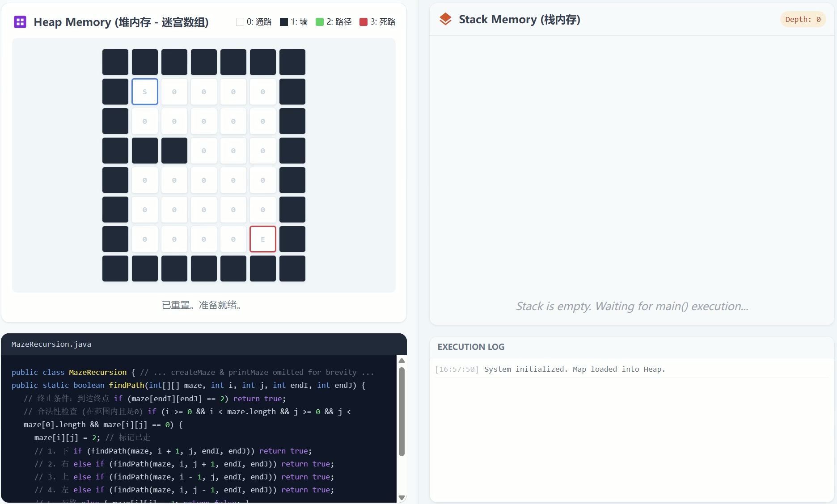Click the orange Stack Memory layers icon
The image size is (837, 504).
(445, 19)
